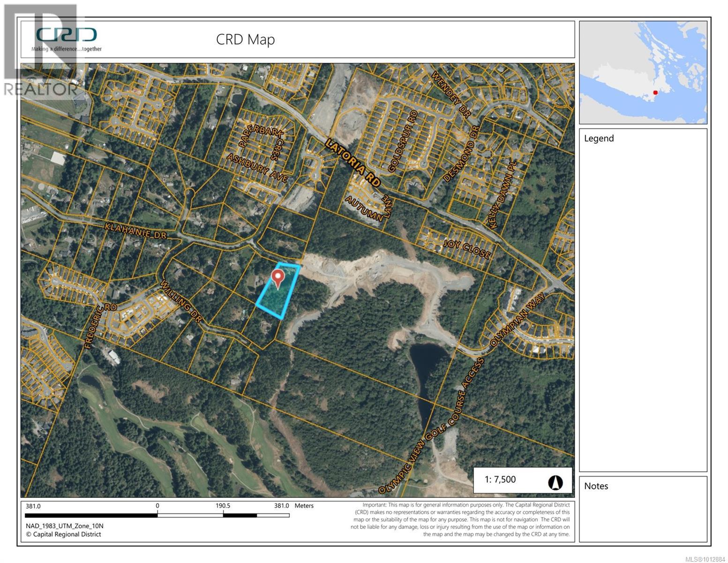Select the Willing Dr street label
The height and width of the screenshot is (563, 728).
coord(181,301)
